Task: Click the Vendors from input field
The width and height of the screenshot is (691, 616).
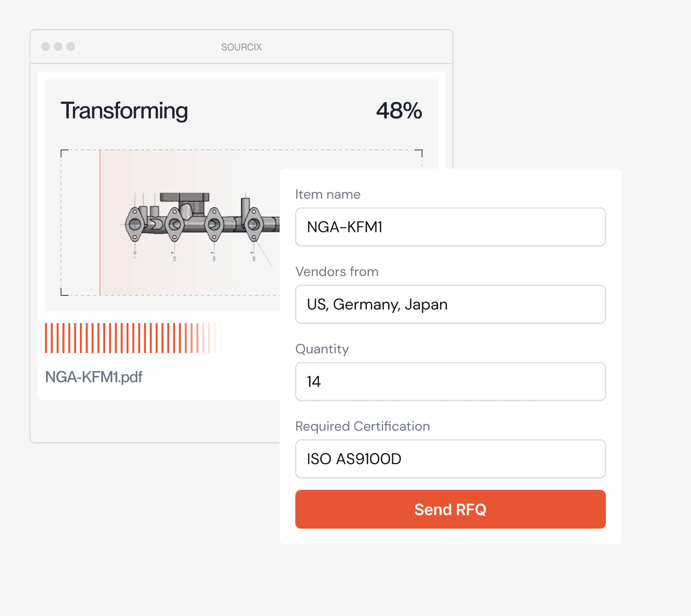Action: (450, 304)
